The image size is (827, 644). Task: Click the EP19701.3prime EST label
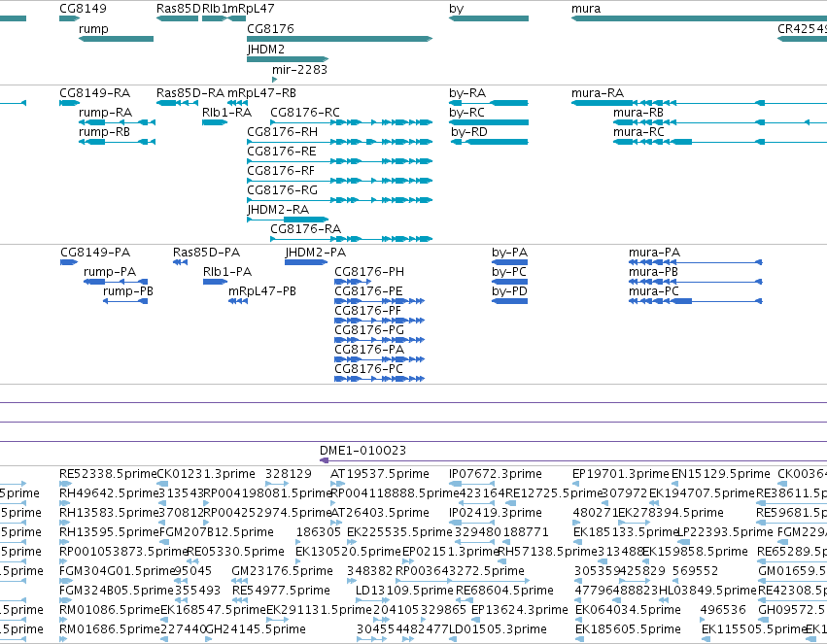click(x=621, y=474)
